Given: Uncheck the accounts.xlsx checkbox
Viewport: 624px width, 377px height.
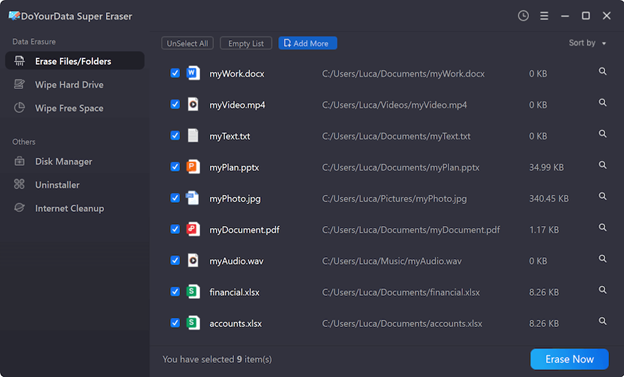Looking at the screenshot, I should 175,323.
